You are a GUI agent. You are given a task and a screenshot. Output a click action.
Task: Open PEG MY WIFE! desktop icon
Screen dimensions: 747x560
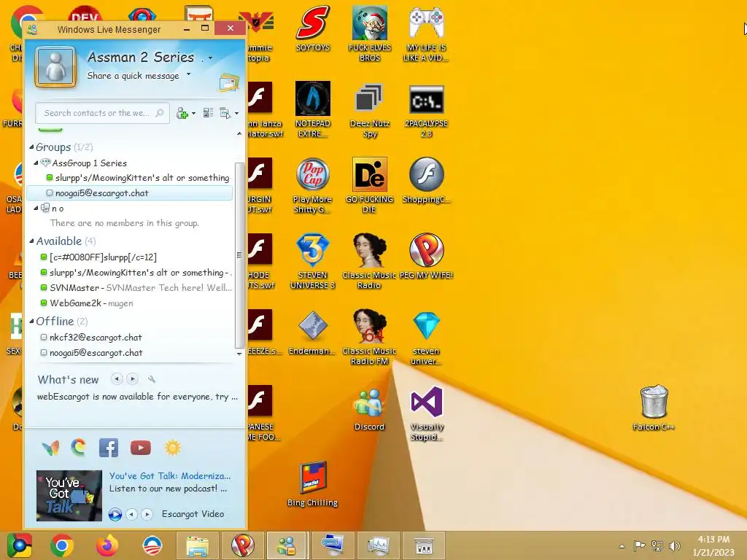click(x=426, y=256)
